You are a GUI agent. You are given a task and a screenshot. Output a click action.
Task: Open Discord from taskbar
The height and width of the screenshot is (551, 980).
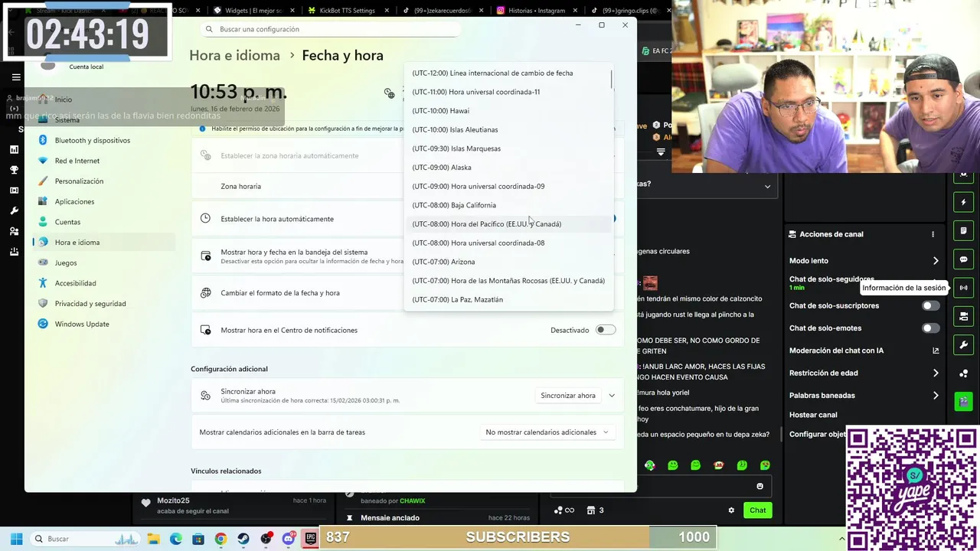pos(289,539)
